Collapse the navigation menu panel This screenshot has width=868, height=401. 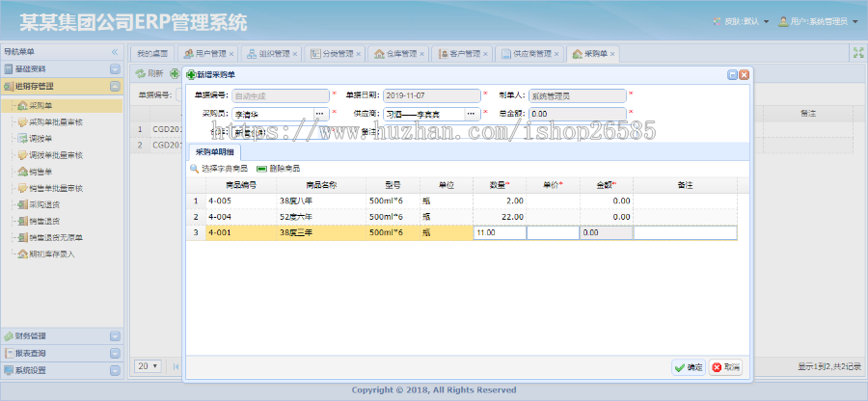(x=115, y=52)
